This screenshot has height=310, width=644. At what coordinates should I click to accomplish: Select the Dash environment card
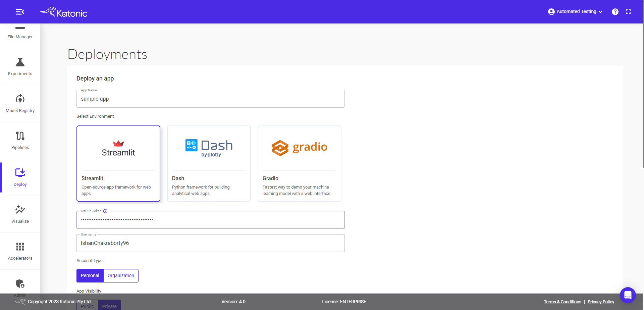209,164
